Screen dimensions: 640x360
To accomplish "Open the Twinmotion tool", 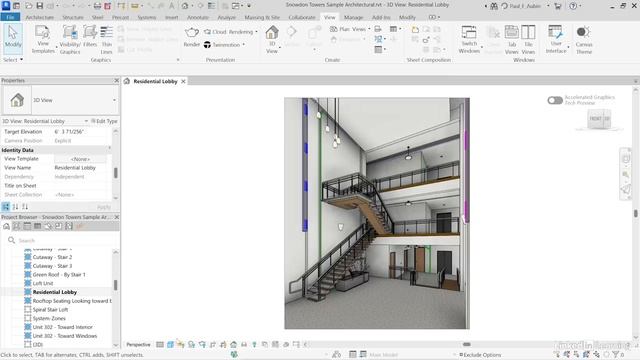I will pyautogui.click(x=224, y=44).
